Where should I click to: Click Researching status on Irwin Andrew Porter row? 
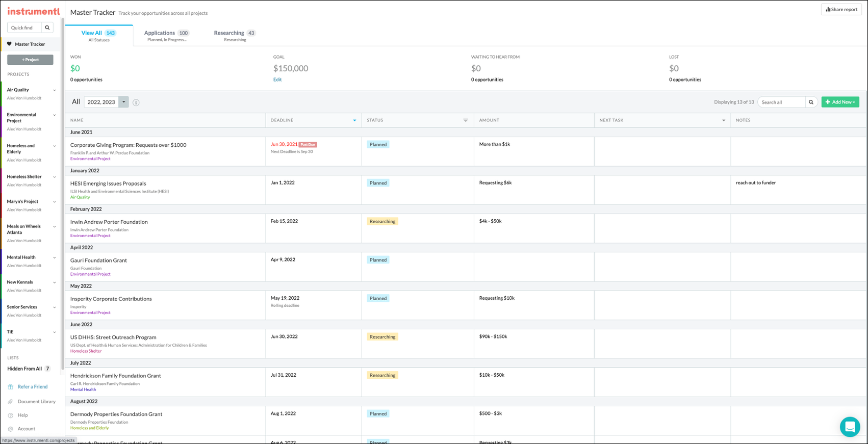pyautogui.click(x=382, y=221)
